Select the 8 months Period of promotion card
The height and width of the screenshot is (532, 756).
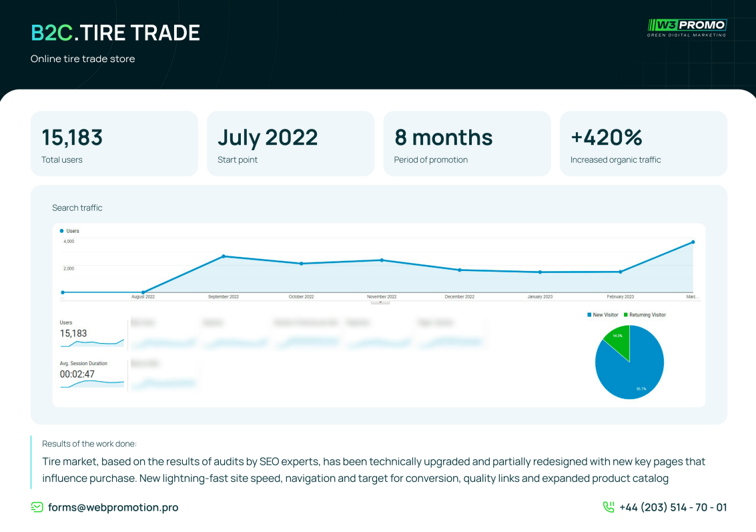(466, 144)
